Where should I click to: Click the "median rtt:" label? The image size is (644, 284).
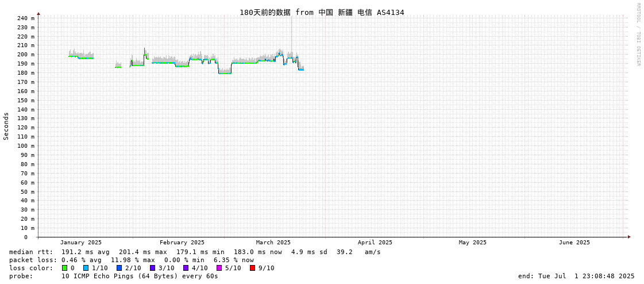[x=31, y=252]
